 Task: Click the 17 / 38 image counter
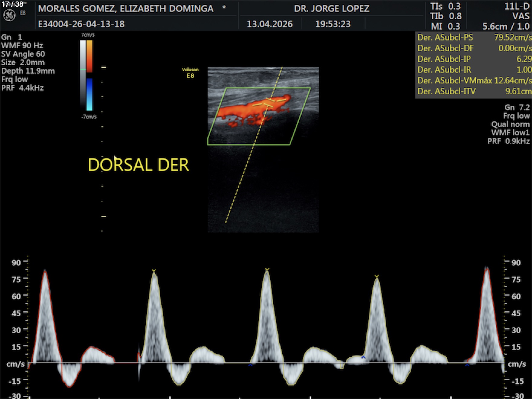[12, 4]
